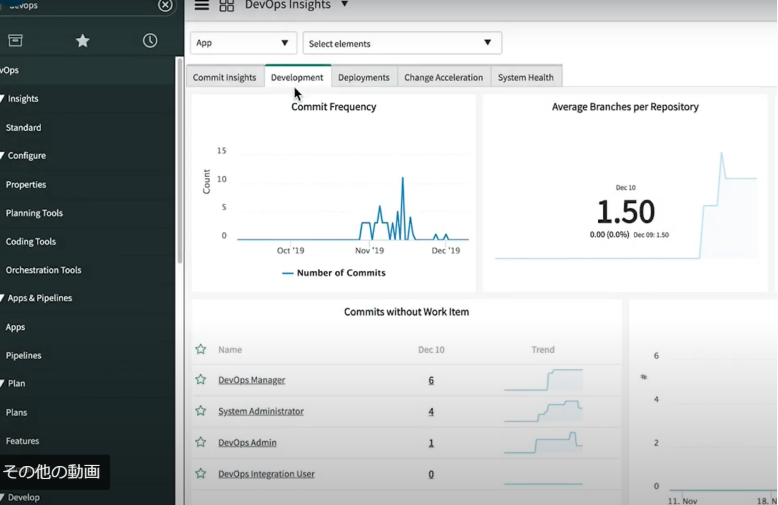Click the Commit Frequency chart title
The width and height of the screenshot is (778, 505).
point(334,107)
